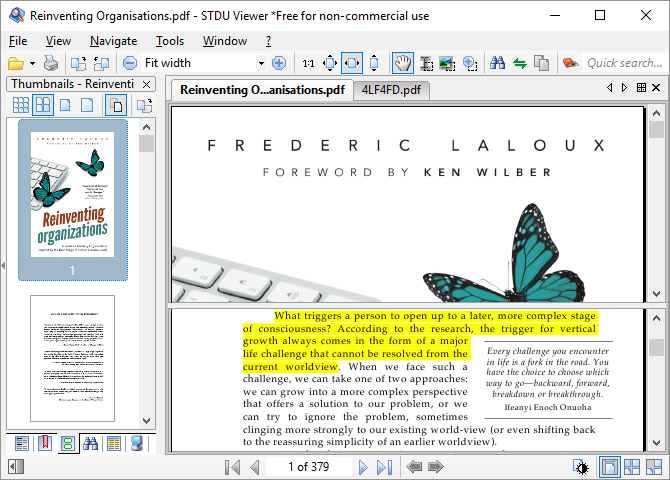Select the text selection tool
The height and width of the screenshot is (480, 670).
[426, 64]
